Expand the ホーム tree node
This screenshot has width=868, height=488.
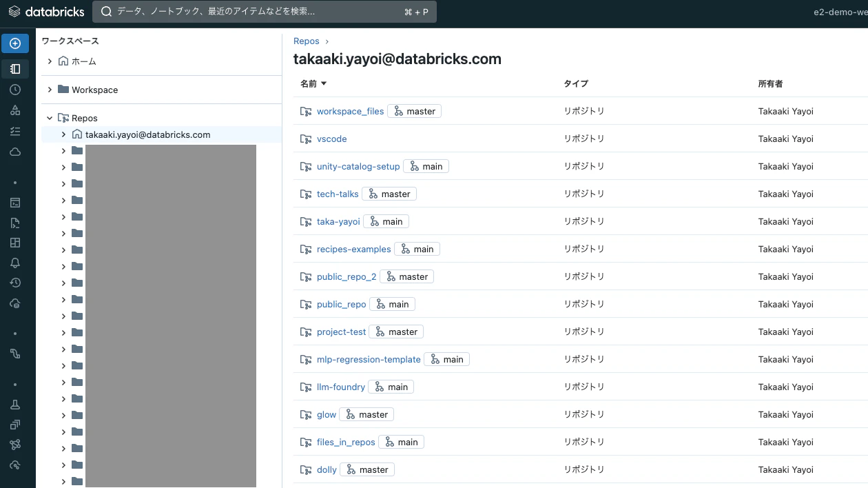point(50,61)
